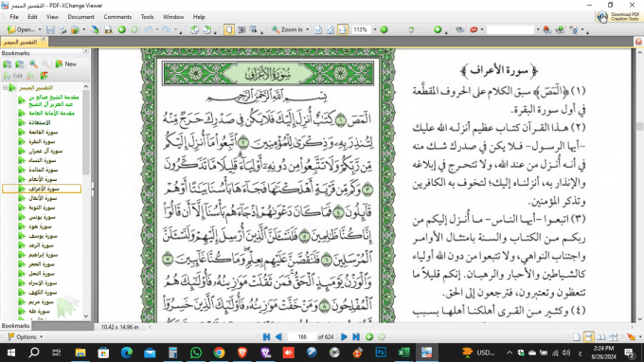Open the View menu
The image size is (644, 362).
52,17
